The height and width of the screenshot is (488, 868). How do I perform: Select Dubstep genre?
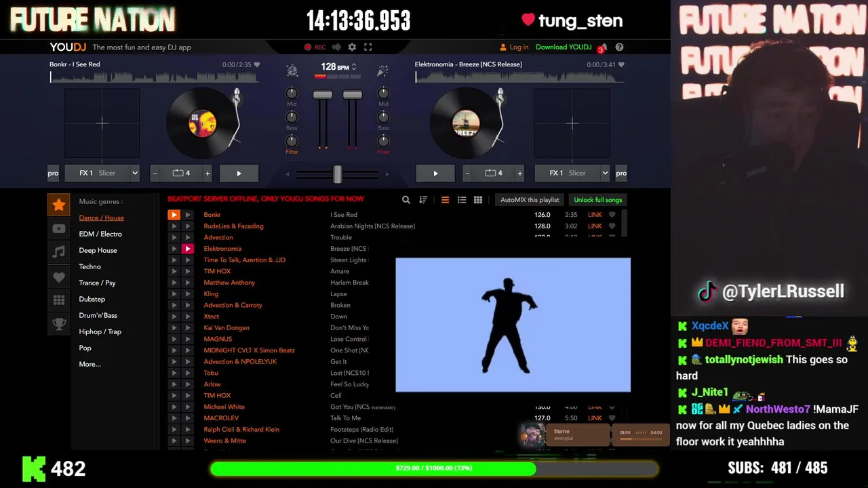pos(92,299)
